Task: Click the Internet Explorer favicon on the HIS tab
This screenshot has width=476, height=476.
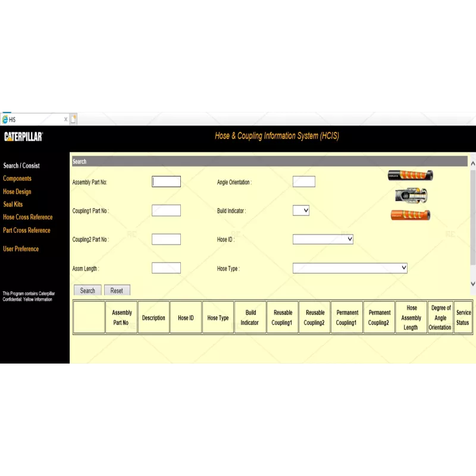Action: [x=7, y=118]
